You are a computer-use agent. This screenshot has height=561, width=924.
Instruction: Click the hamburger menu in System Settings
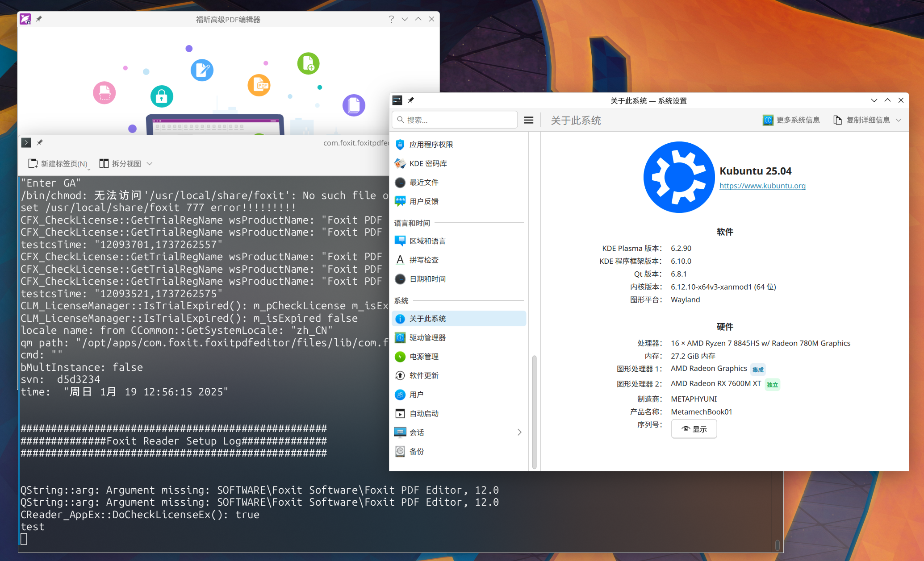coord(529,120)
